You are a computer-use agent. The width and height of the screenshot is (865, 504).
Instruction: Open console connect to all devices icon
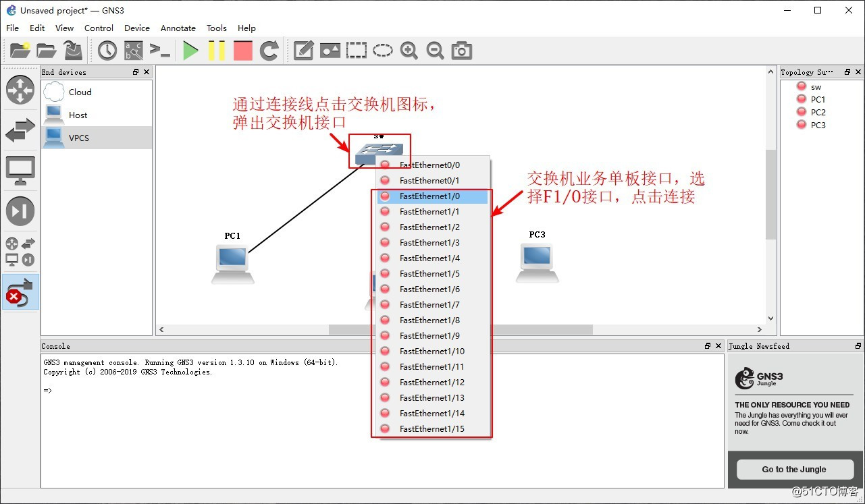(x=160, y=50)
